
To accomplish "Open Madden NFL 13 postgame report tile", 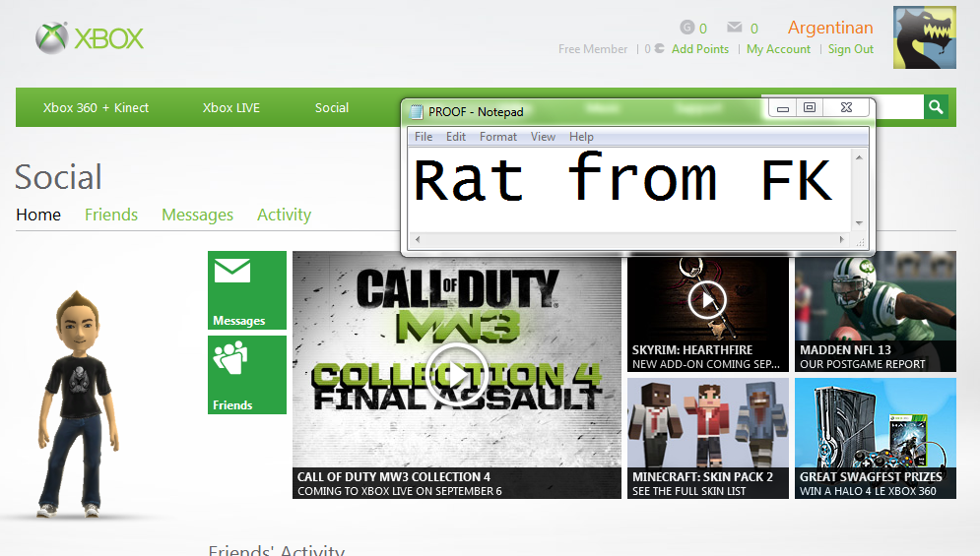I will coord(875,312).
